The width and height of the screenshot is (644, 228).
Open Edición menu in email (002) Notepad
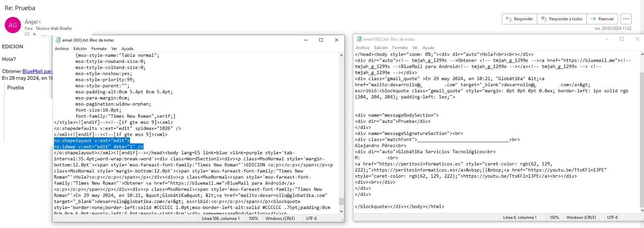coord(381,48)
